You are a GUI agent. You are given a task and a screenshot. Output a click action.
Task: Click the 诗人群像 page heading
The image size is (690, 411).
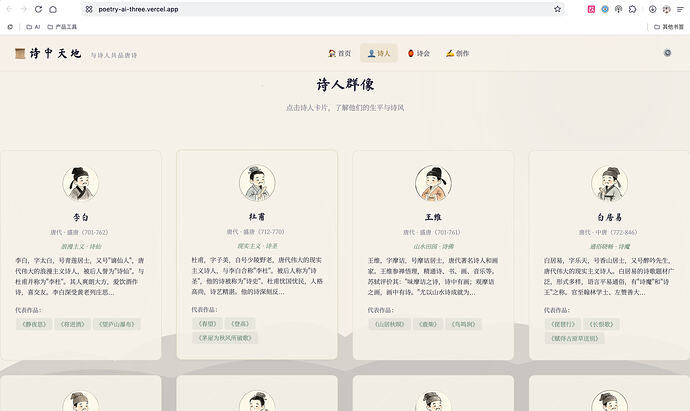345,84
